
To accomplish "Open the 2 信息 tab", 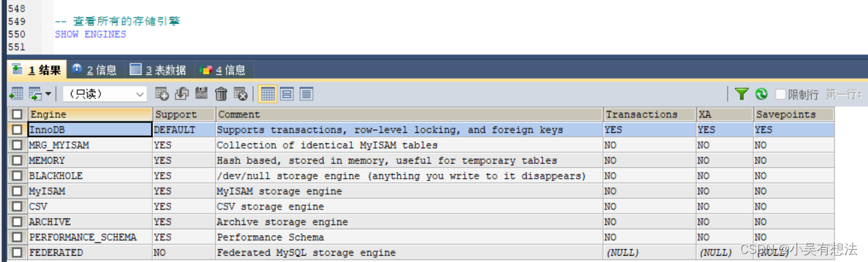I will coord(95,70).
